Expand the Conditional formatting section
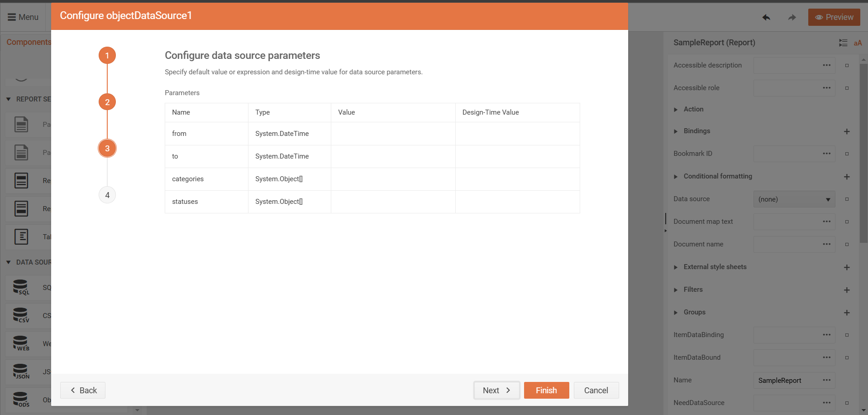Screen dimensions: 868x415 676,176
